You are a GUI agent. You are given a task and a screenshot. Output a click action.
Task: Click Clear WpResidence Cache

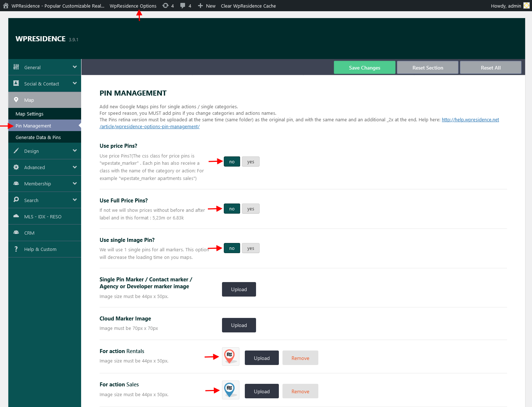pyautogui.click(x=248, y=6)
